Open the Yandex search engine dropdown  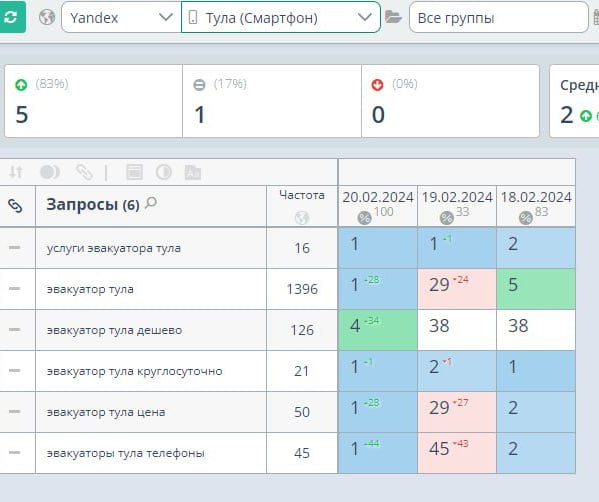[121, 17]
